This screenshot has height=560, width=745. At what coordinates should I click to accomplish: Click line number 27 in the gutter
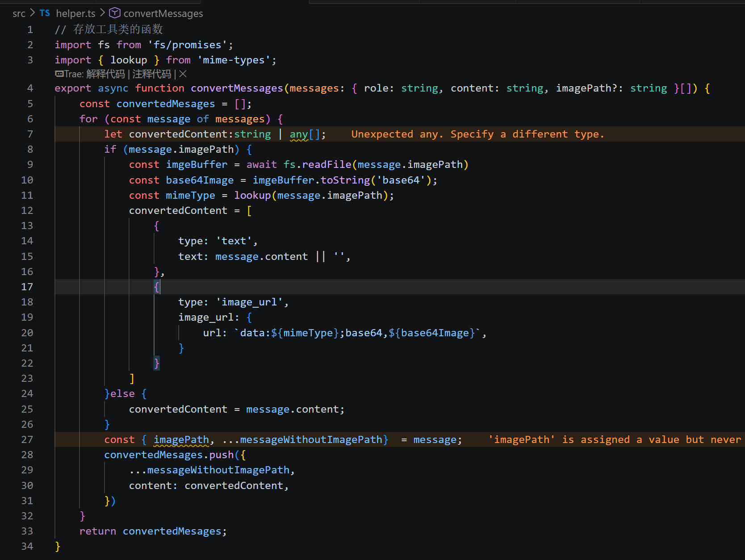click(x=27, y=440)
